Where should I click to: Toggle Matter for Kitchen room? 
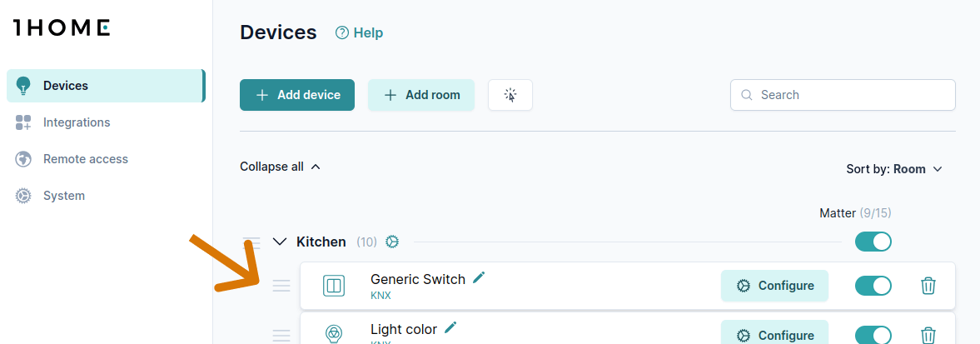click(873, 242)
